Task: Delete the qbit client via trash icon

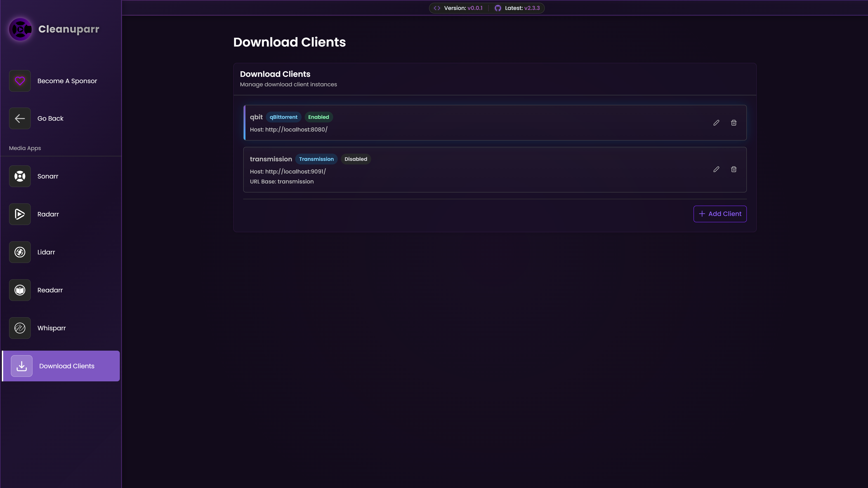Action: pyautogui.click(x=734, y=123)
